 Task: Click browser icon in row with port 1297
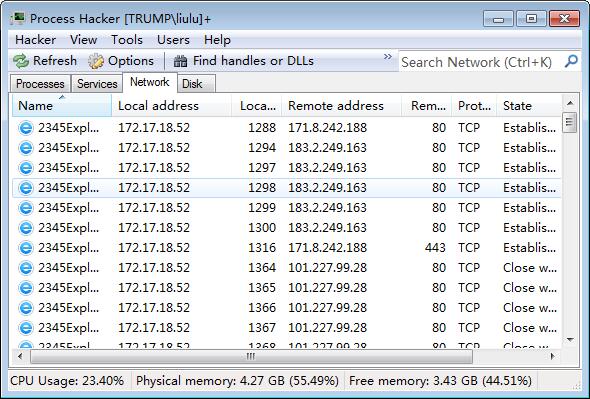click(26, 168)
